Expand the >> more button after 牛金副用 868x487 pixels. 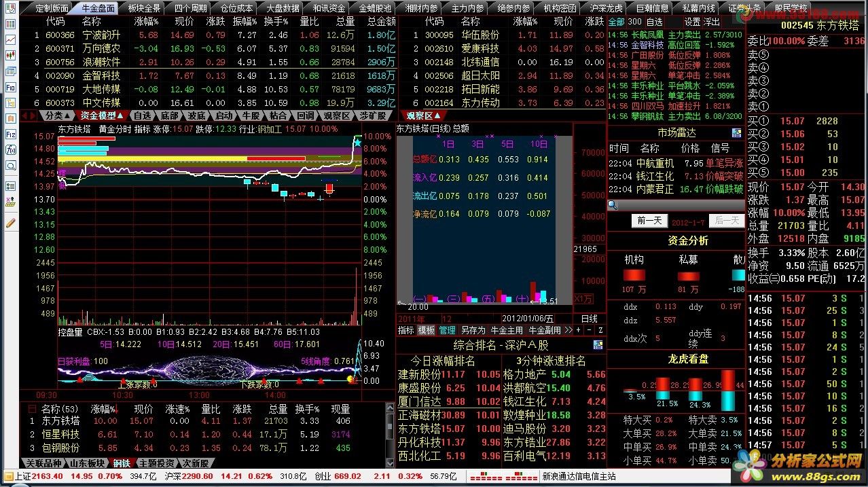click(x=567, y=330)
